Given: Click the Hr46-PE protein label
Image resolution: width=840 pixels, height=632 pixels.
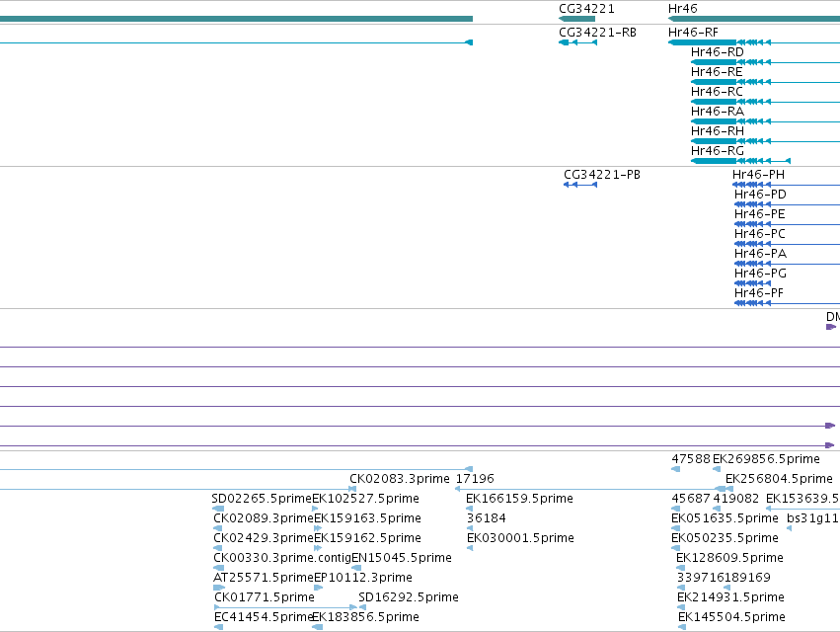Looking at the screenshot, I should pos(760,214).
